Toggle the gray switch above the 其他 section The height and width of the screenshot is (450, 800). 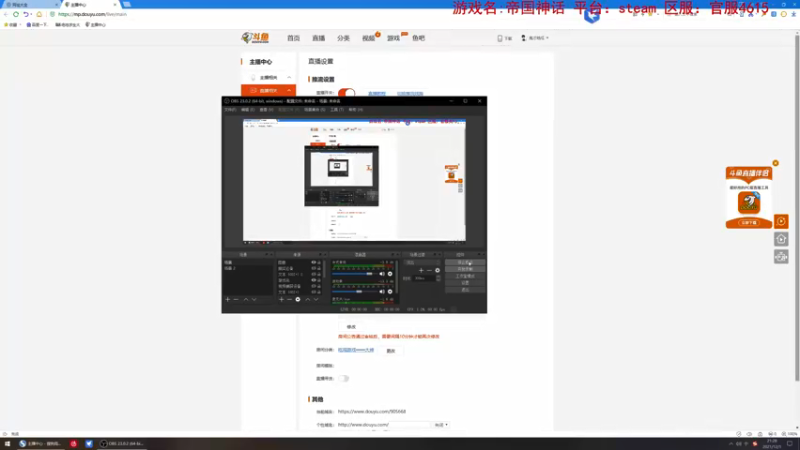pos(343,379)
